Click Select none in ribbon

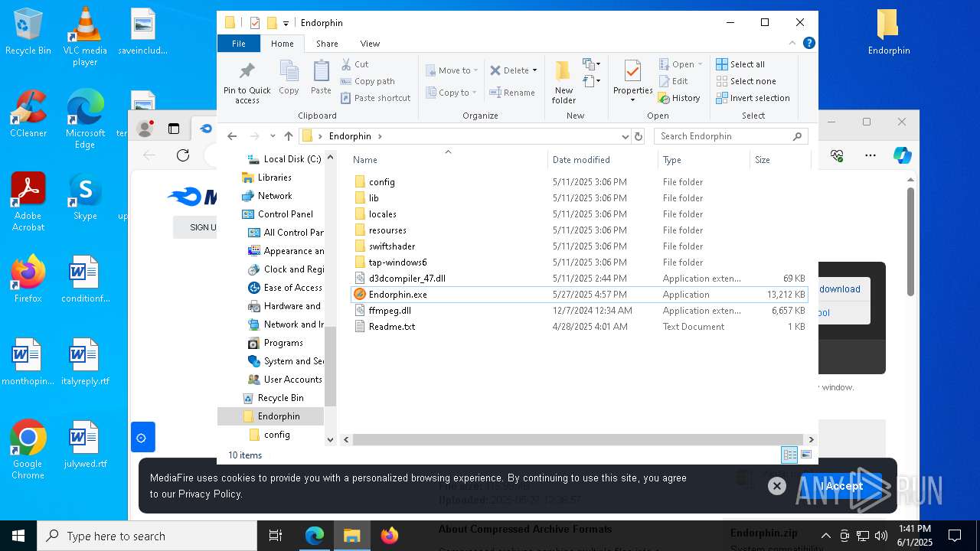coord(746,81)
